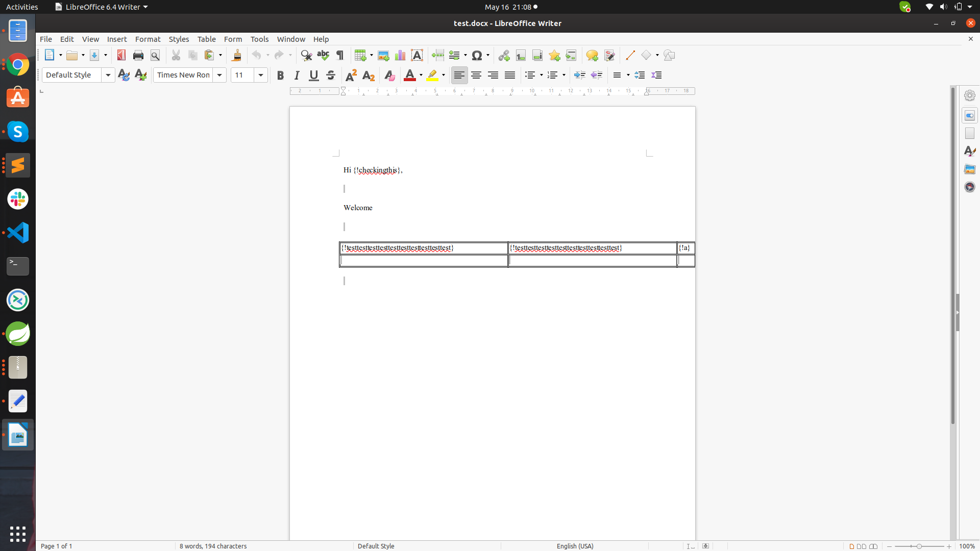This screenshot has width=980, height=551.
Task: Select the Find and Replace icon
Action: [306, 55]
